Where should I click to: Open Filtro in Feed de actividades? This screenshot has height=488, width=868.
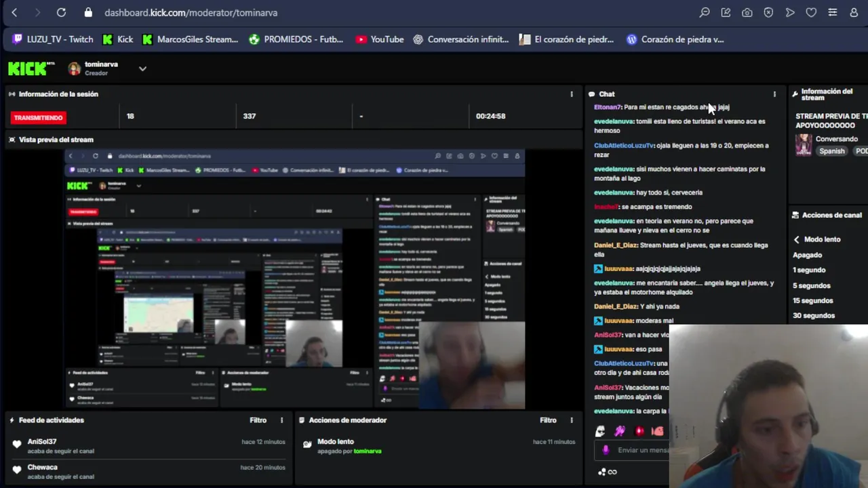click(x=258, y=420)
